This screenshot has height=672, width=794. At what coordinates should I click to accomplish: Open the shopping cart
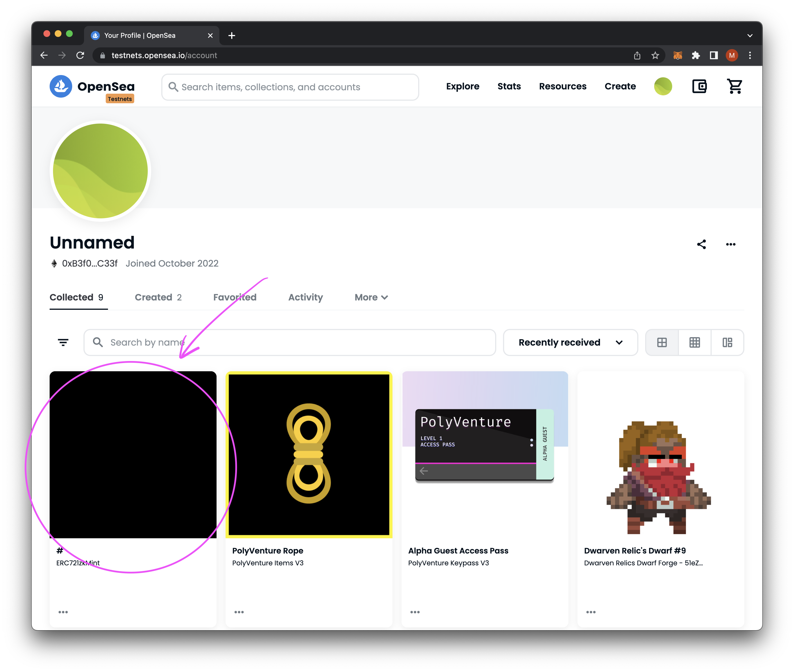coord(735,87)
